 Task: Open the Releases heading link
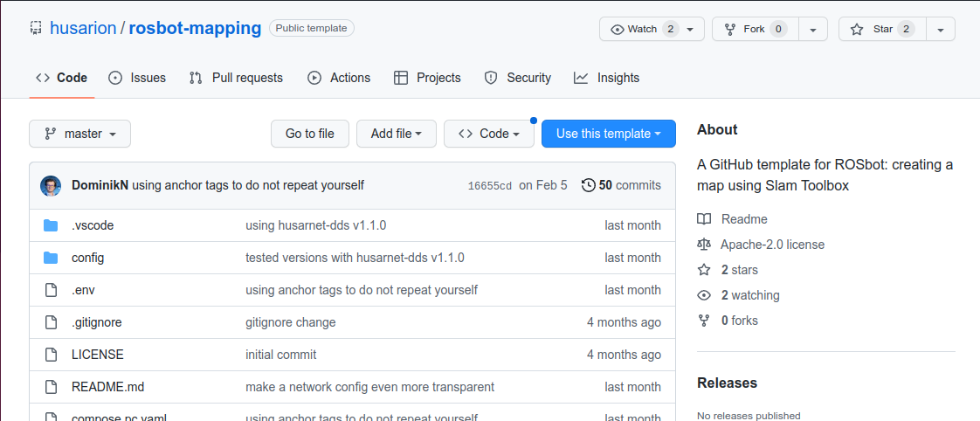tap(727, 383)
